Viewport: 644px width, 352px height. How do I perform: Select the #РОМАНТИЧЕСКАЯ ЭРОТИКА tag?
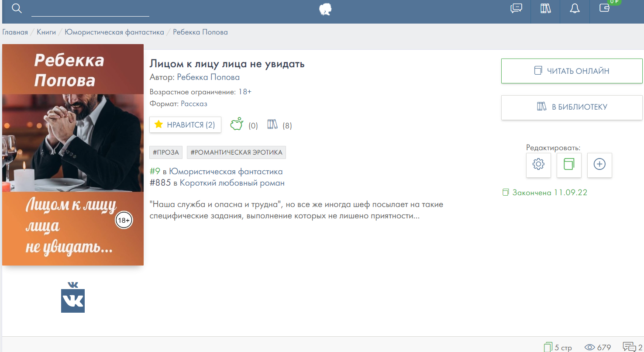[x=236, y=152]
